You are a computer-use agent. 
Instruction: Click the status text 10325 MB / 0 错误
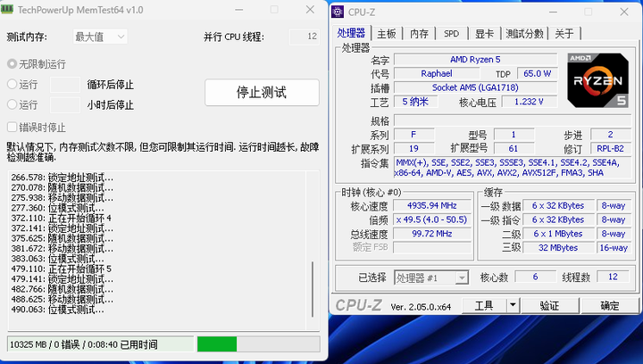tap(45, 344)
